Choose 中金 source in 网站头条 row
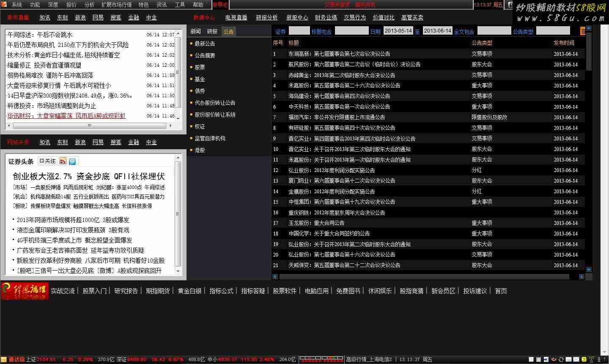609x364 pixels. [151, 142]
